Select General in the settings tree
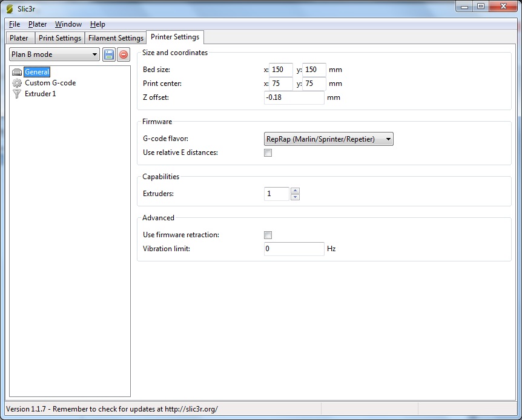 point(37,72)
